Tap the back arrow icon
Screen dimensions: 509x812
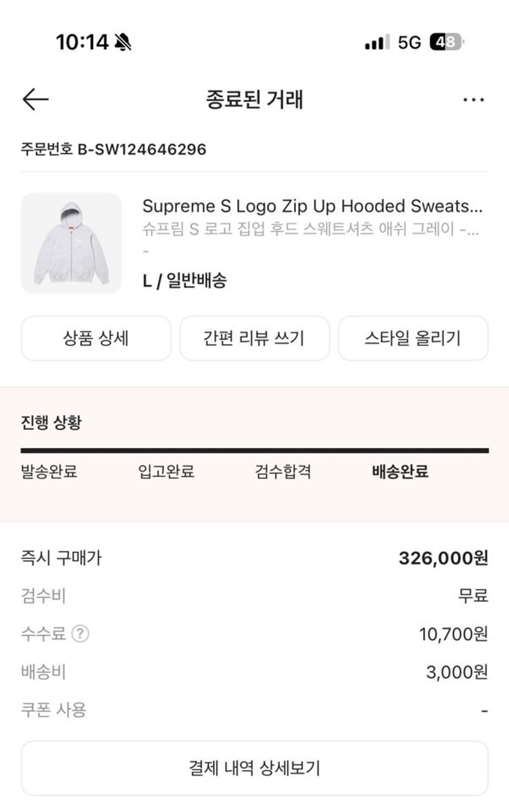(x=36, y=100)
